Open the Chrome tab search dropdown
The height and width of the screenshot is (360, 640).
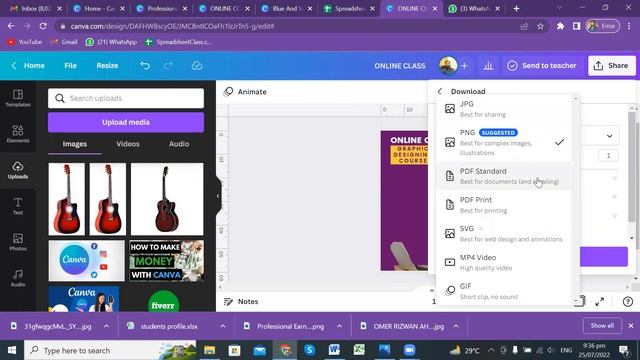[x=559, y=8]
